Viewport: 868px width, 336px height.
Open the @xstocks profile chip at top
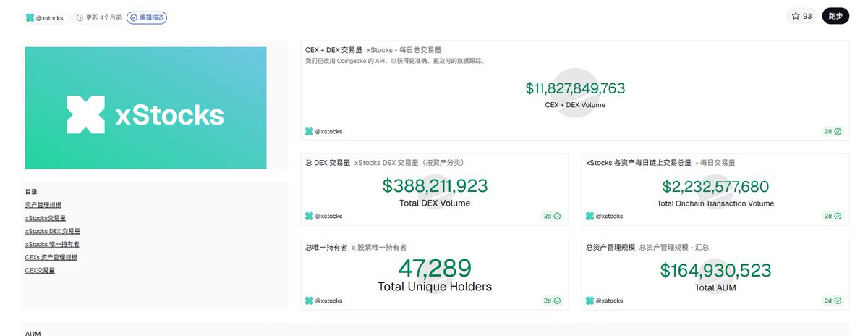tap(46, 17)
